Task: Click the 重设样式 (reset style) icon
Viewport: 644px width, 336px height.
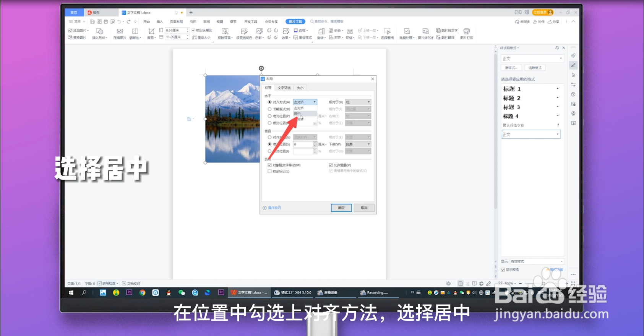Action: coord(295,37)
